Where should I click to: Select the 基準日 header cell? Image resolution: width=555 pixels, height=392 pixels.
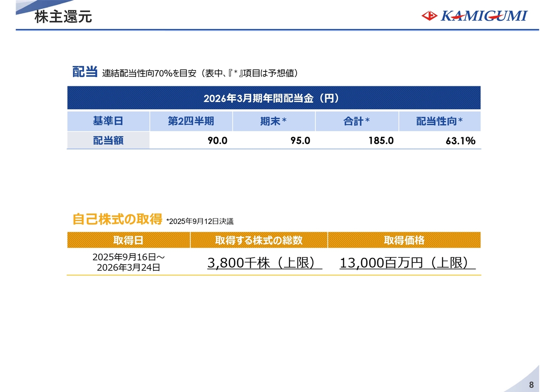(108, 121)
